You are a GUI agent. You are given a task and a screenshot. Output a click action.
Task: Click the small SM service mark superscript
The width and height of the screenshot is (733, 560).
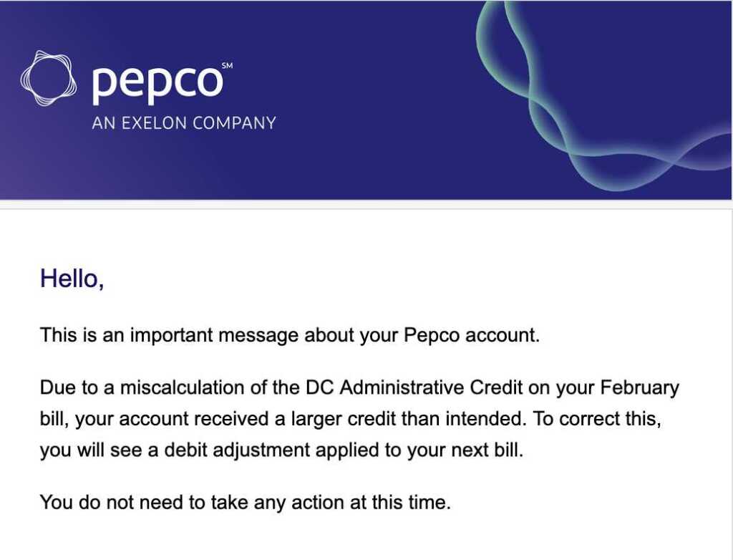pos(227,66)
